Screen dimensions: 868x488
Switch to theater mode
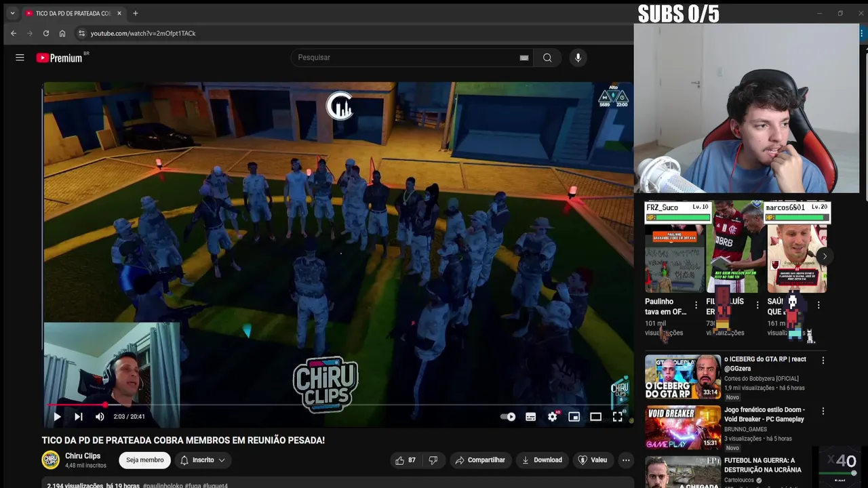click(x=595, y=417)
